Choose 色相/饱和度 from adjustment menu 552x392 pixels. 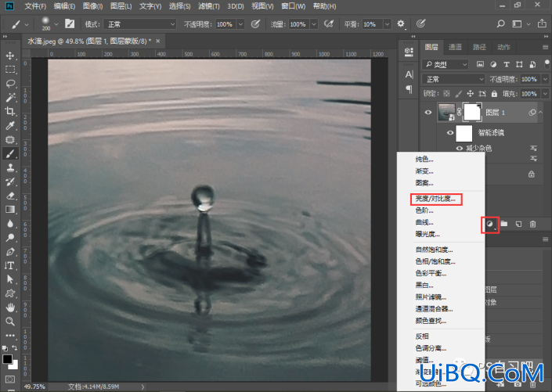pos(435,261)
